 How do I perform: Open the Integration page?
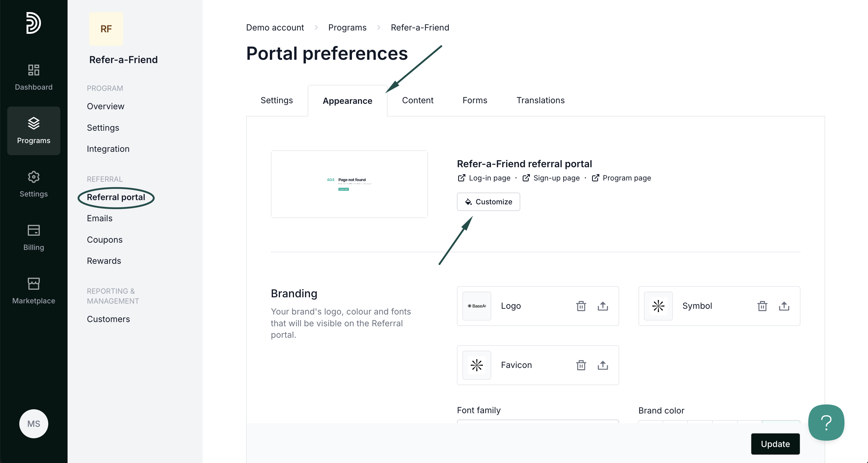pos(108,149)
